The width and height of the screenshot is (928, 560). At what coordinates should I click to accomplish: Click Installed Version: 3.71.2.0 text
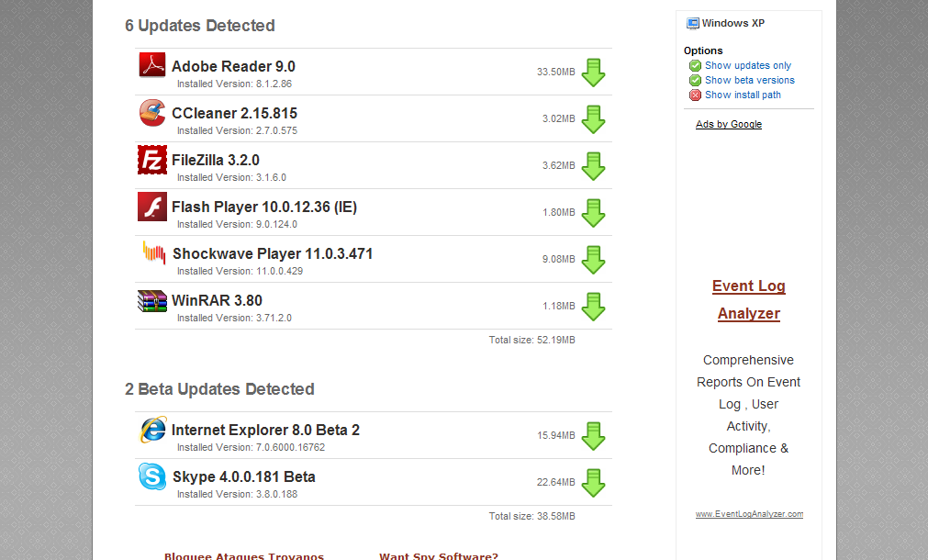pyautogui.click(x=234, y=318)
